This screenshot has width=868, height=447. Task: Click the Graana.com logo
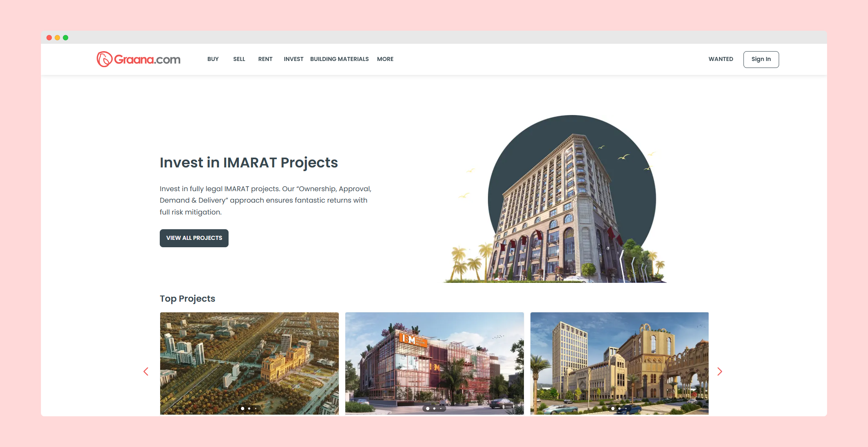pos(138,59)
